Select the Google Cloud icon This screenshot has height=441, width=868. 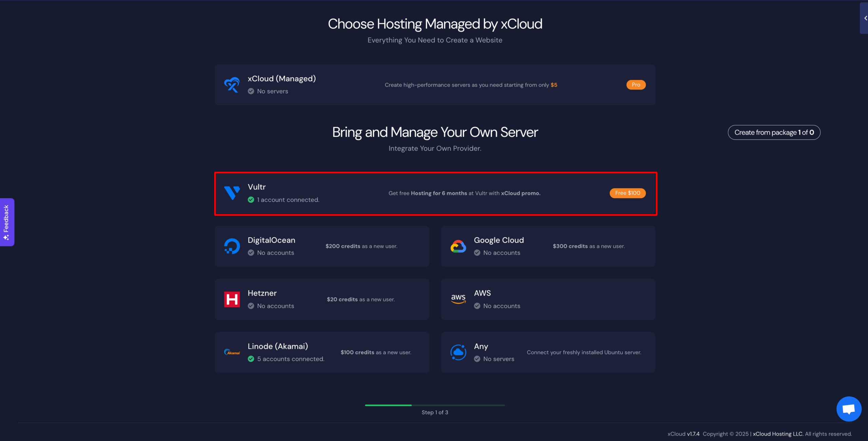[458, 246]
